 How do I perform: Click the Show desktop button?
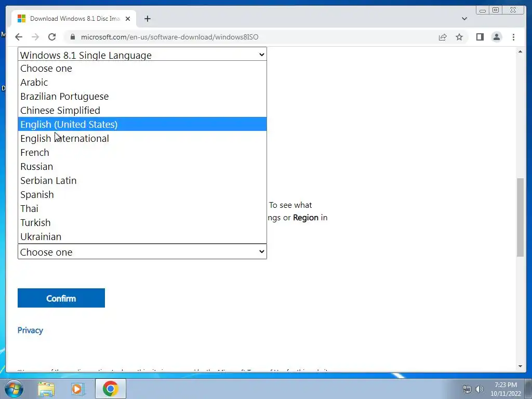tap(528, 389)
